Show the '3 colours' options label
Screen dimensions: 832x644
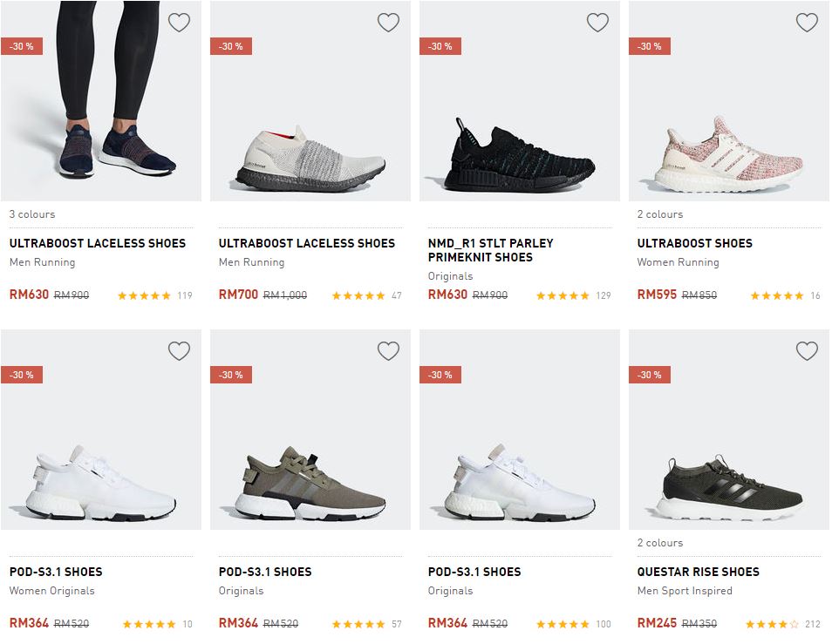tap(32, 214)
